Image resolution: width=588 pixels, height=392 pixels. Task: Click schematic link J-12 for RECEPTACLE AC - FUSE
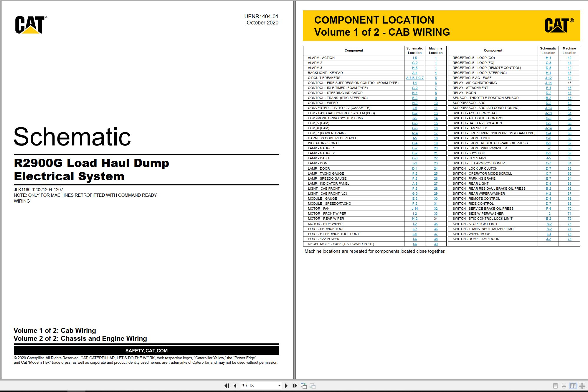coord(548,78)
